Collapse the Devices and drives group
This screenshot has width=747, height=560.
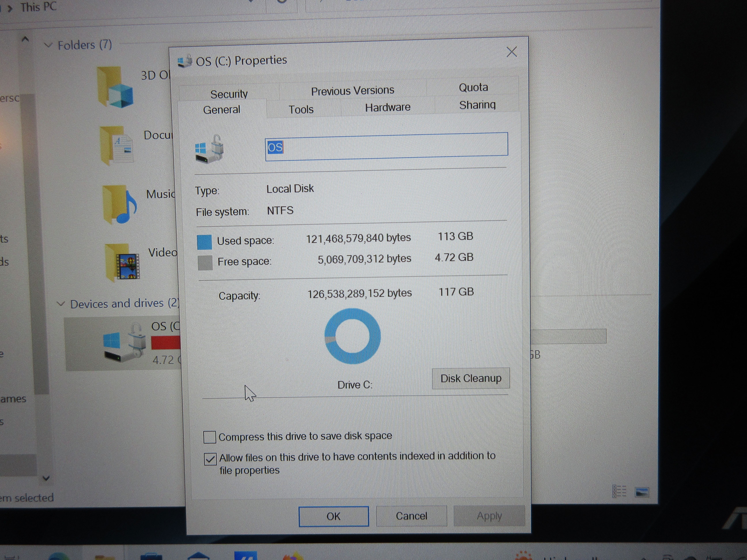pos(61,304)
